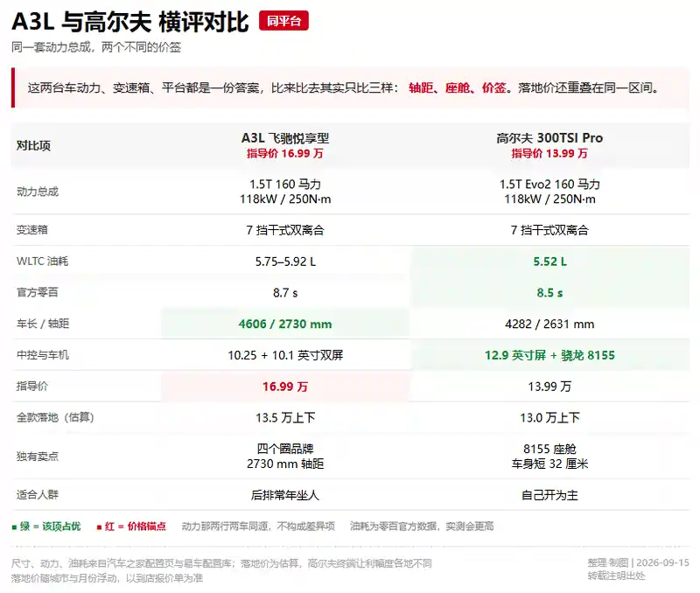
Task: Click the WLTC 油耗 row label
Action: pos(42,262)
